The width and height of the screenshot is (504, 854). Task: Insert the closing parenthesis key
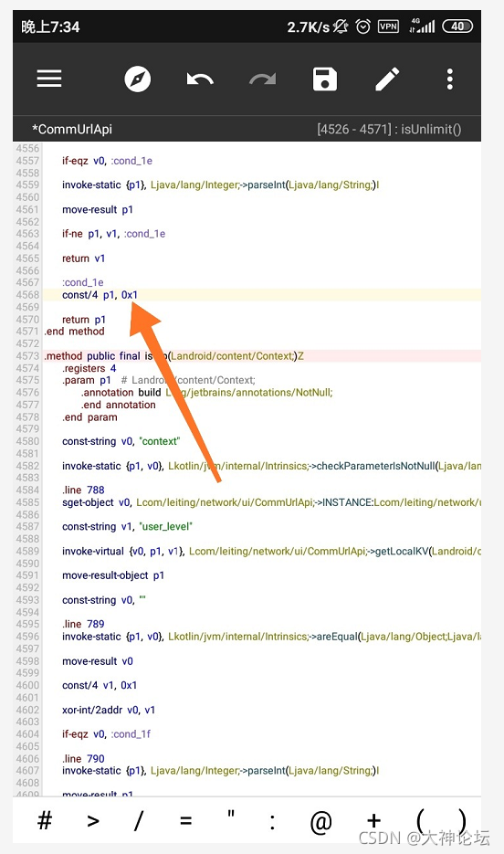tap(462, 821)
